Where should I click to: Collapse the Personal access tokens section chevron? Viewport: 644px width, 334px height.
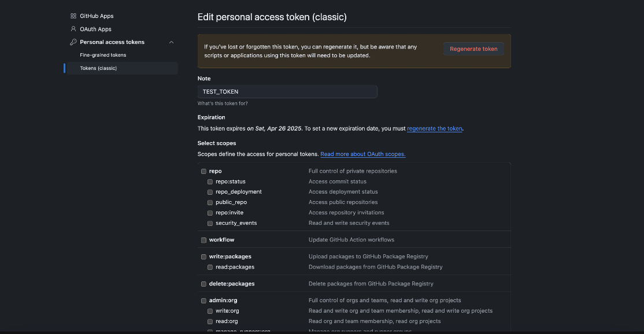click(171, 42)
